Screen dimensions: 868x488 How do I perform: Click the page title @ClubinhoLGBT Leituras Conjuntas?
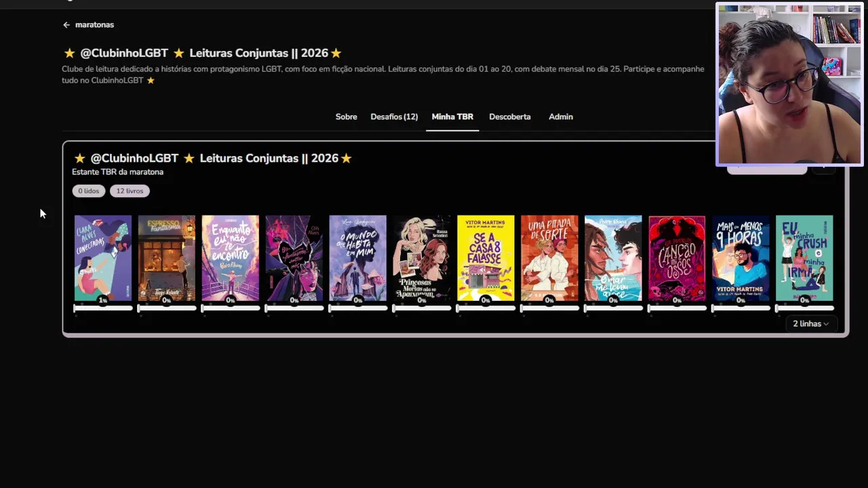202,53
